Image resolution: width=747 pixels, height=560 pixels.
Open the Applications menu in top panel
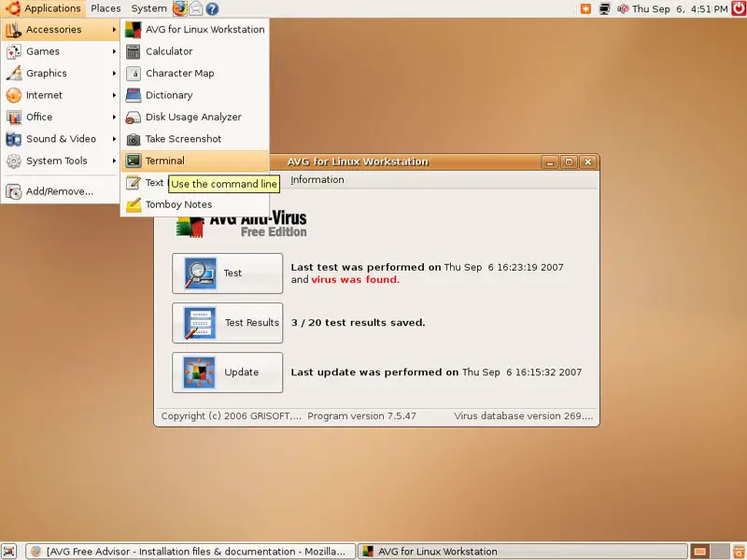click(44, 8)
